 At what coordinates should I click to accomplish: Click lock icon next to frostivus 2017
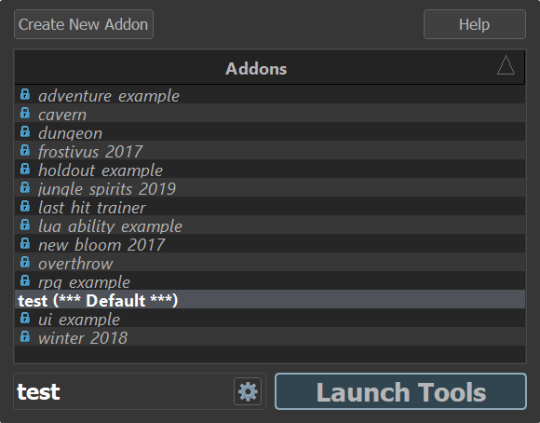[x=25, y=150]
